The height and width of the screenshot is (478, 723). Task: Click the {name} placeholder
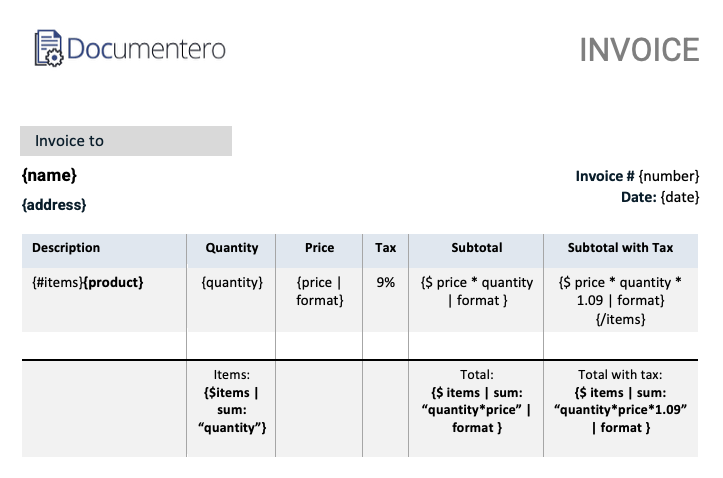point(49,176)
